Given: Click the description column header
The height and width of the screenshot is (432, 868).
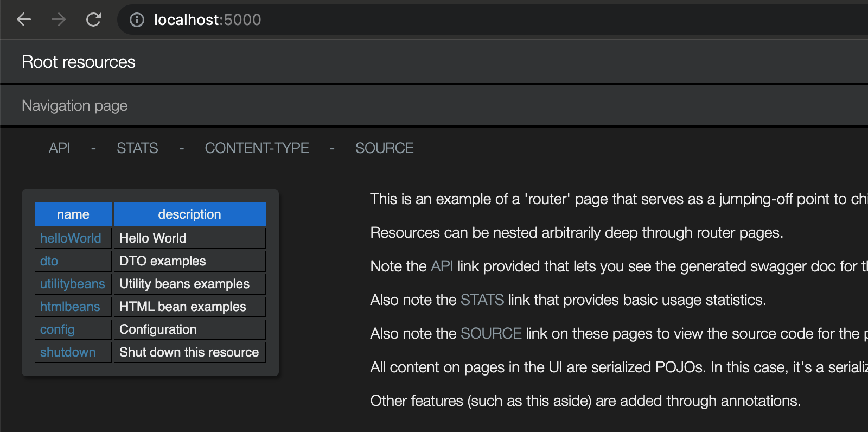Looking at the screenshot, I should [x=189, y=214].
